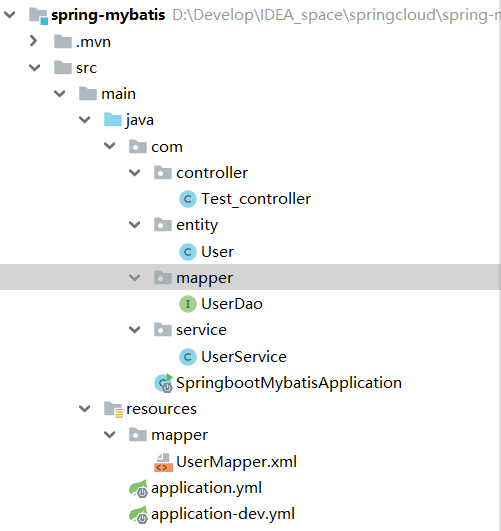
Task: Collapse the java source folder
Action: coord(84,120)
